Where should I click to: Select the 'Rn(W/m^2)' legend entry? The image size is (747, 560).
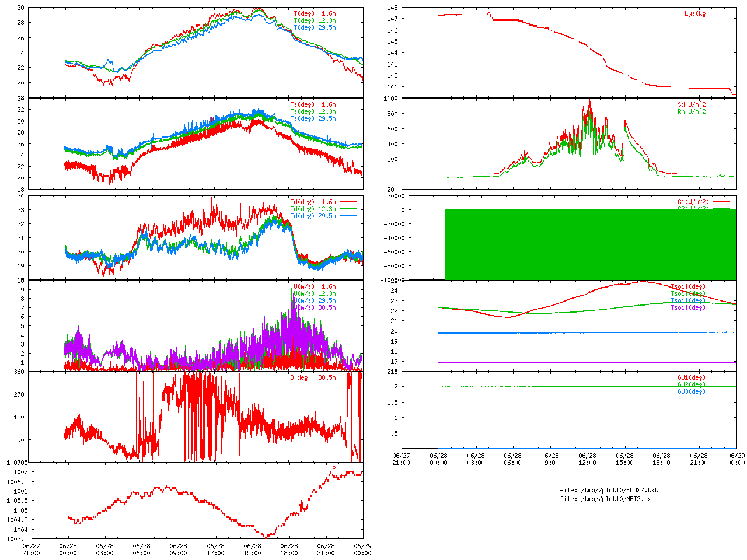click(x=693, y=112)
